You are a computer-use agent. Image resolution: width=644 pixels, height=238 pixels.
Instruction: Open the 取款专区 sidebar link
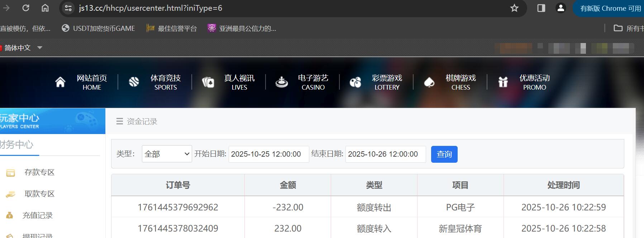tap(39, 194)
